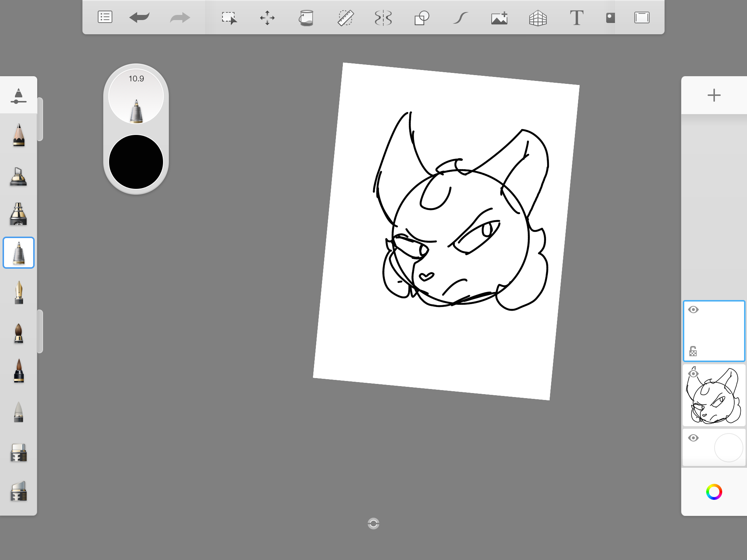
Task: Enable the Symmetry tool
Action: pyautogui.click(x=383, y=17)
